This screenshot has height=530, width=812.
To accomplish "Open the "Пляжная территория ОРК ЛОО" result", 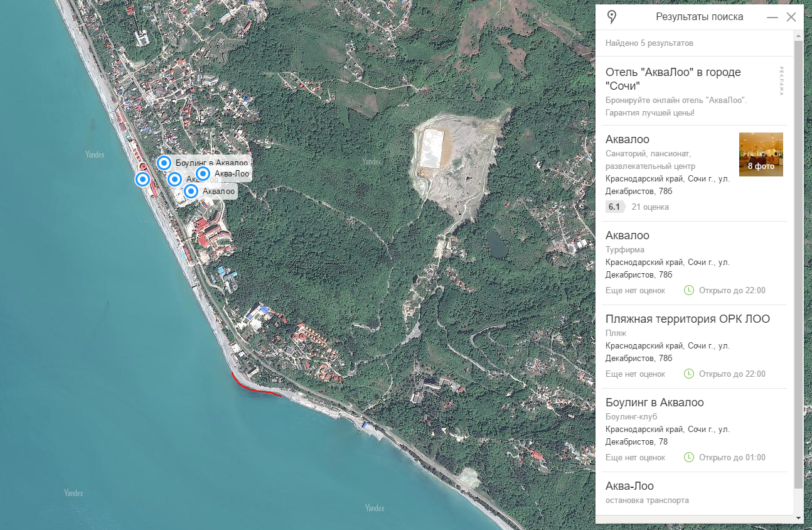I will [x=688, y=318].
